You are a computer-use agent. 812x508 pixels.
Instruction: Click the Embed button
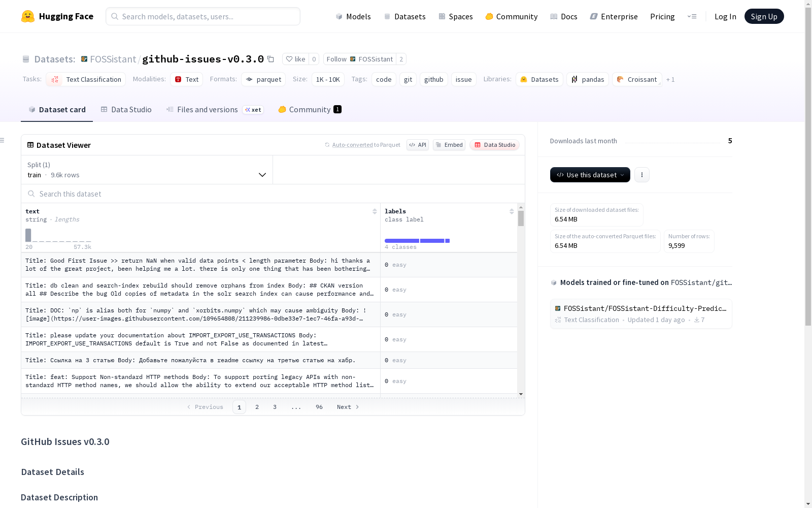(x=449, y=145)
